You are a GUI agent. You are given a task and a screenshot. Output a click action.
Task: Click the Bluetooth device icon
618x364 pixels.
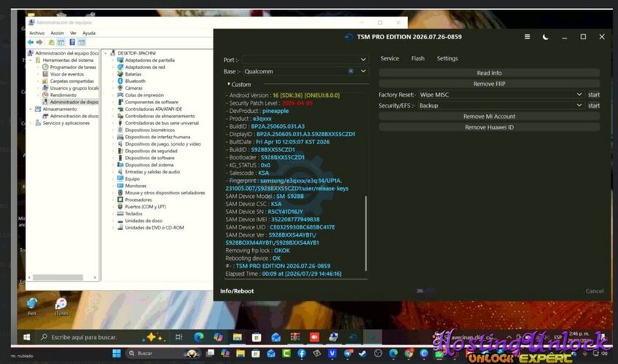(x=120, y=81)
